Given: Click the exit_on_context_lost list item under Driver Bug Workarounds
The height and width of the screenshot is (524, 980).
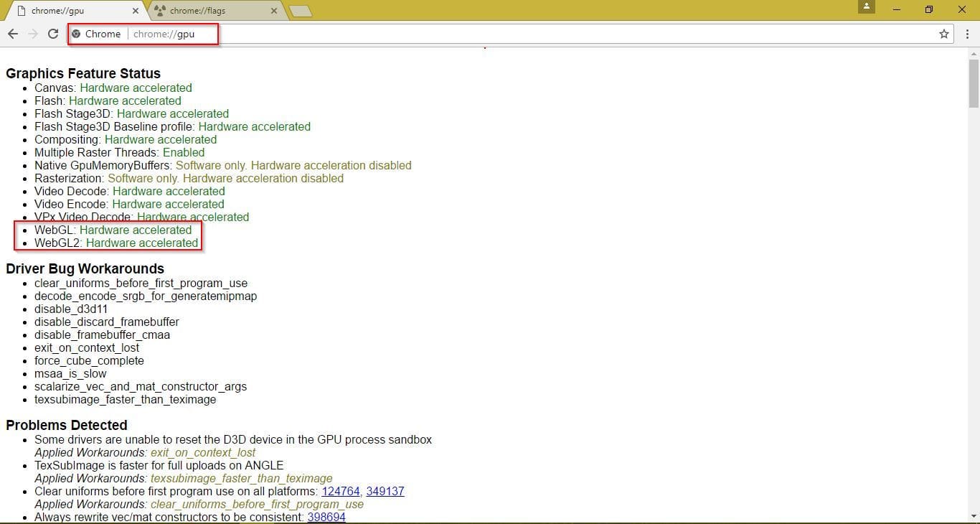Looking at the screenshot, I should click(x=87, y=348).
